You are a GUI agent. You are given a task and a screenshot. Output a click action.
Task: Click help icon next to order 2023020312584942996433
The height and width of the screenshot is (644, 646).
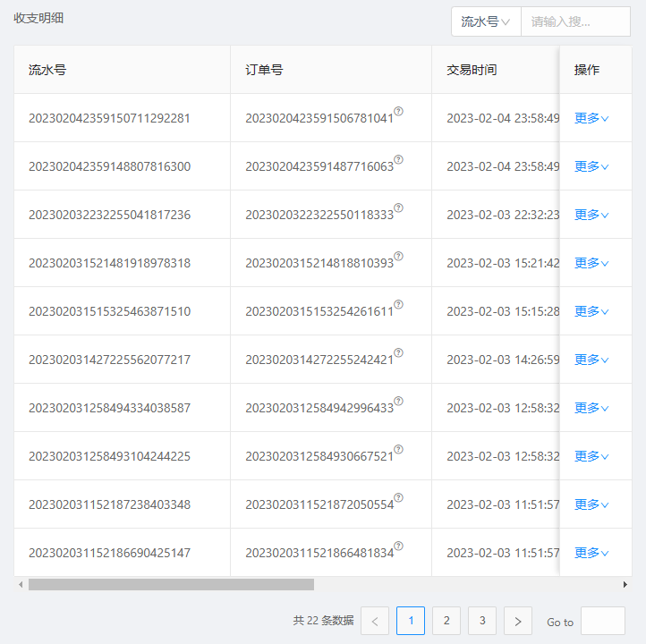tap(398, 401)
